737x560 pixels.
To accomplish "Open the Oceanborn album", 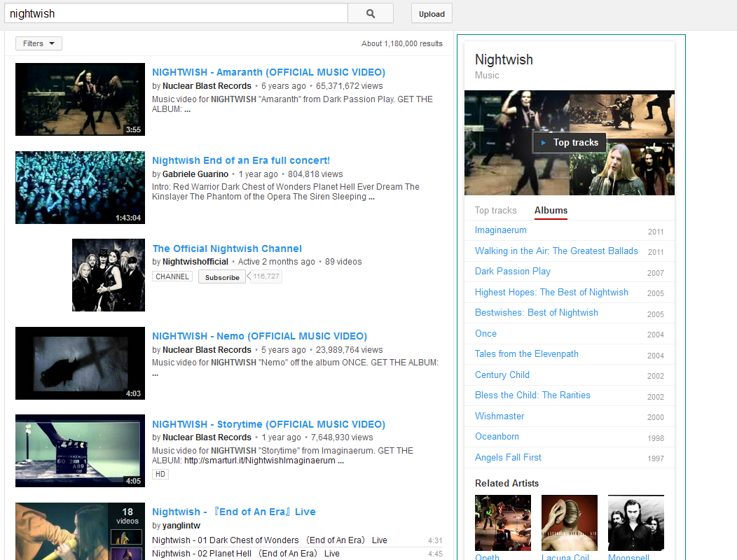I will tap(497, 437).
